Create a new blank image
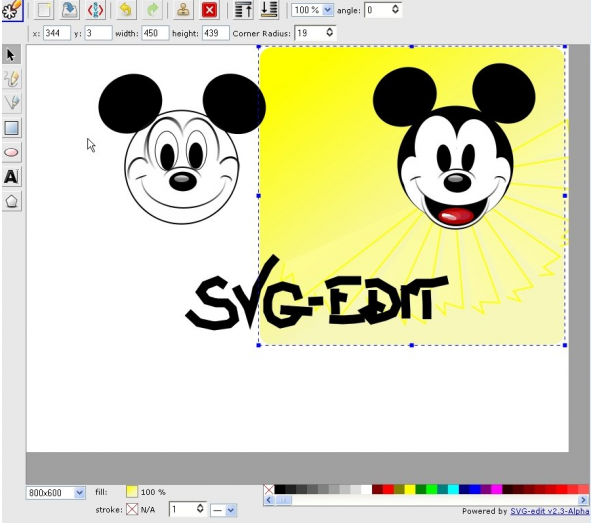 pyautogui.click(x=44, y=10)
